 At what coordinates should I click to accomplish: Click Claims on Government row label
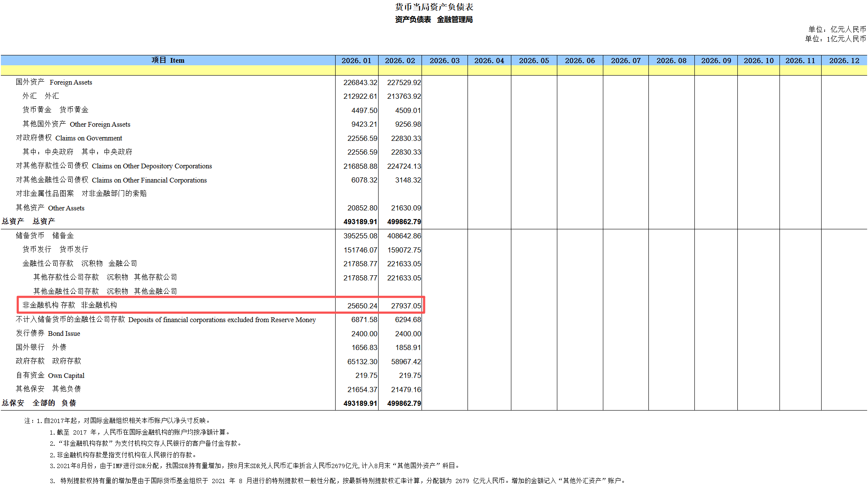click(69, 138)
